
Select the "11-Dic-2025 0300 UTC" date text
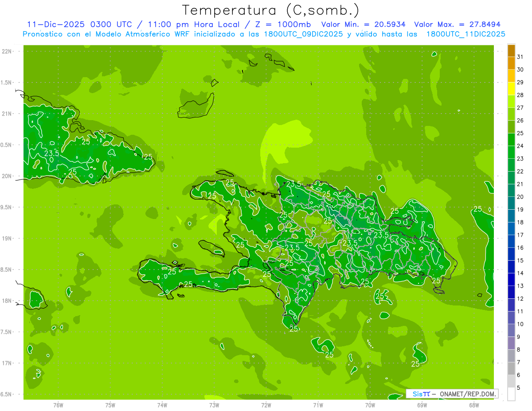(79, 24)
